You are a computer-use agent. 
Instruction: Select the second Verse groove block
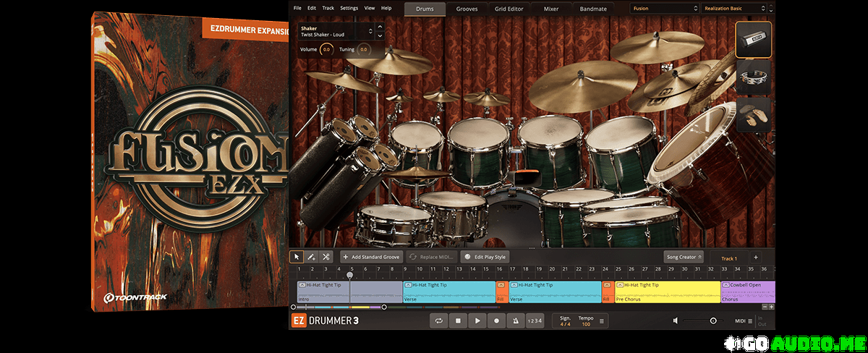point(555,292)
